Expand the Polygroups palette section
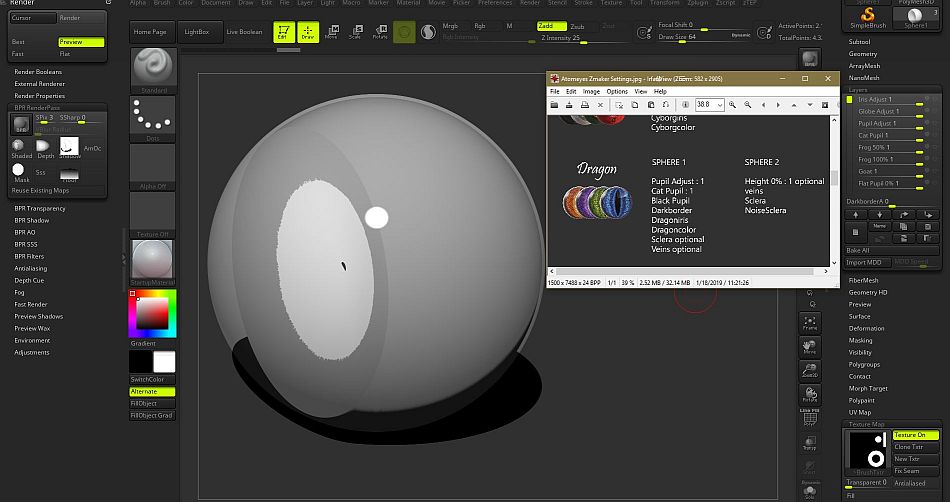Viewport: 950px width, 502px height. 865,365
